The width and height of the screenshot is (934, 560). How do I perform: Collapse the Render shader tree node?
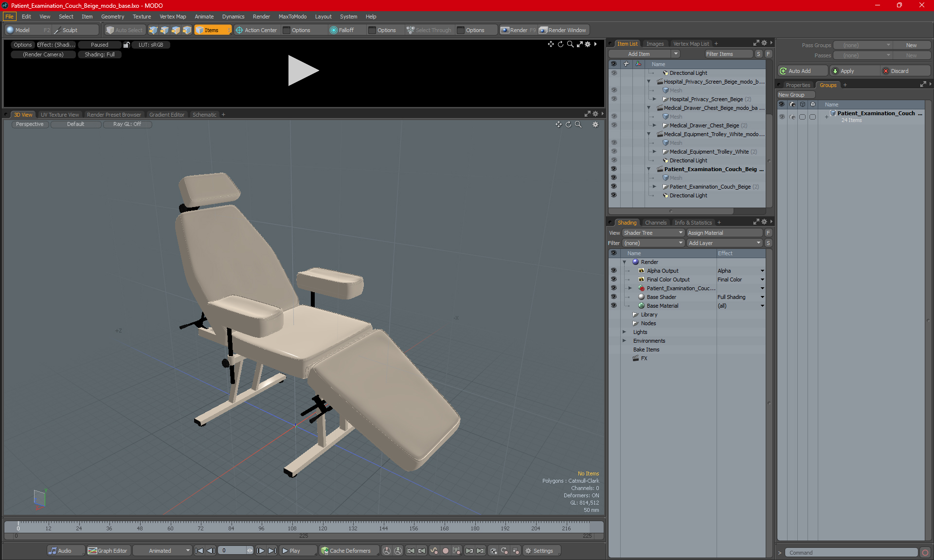coord(624,262)
